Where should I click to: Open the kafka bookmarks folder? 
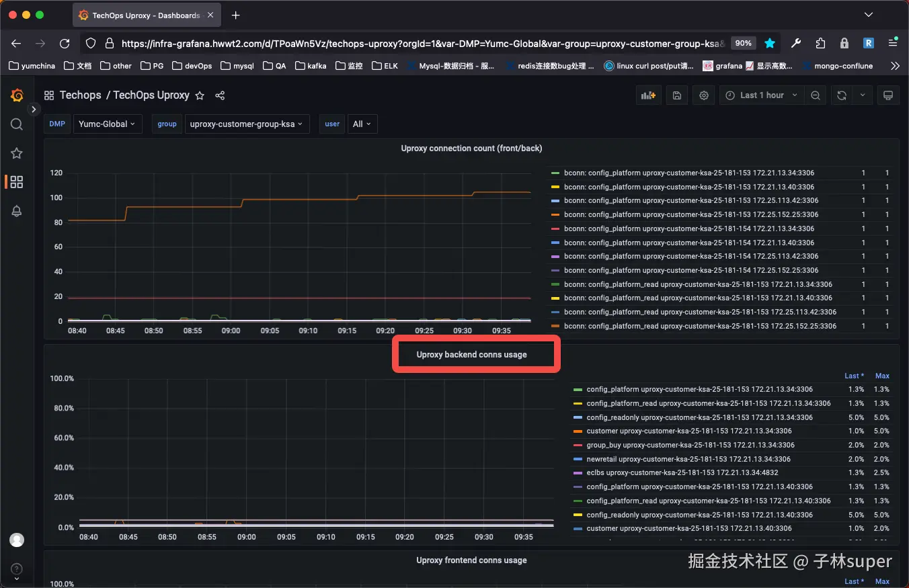(x=311, y=66)
